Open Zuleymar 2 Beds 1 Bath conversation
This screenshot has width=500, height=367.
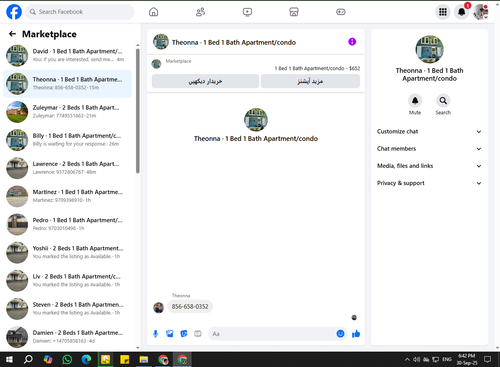point(67,112)
